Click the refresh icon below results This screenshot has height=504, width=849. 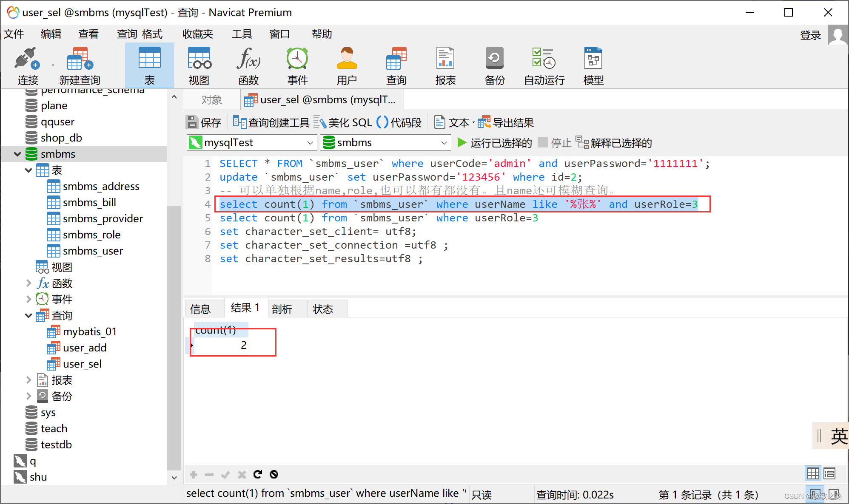click(x=258, y=474)
